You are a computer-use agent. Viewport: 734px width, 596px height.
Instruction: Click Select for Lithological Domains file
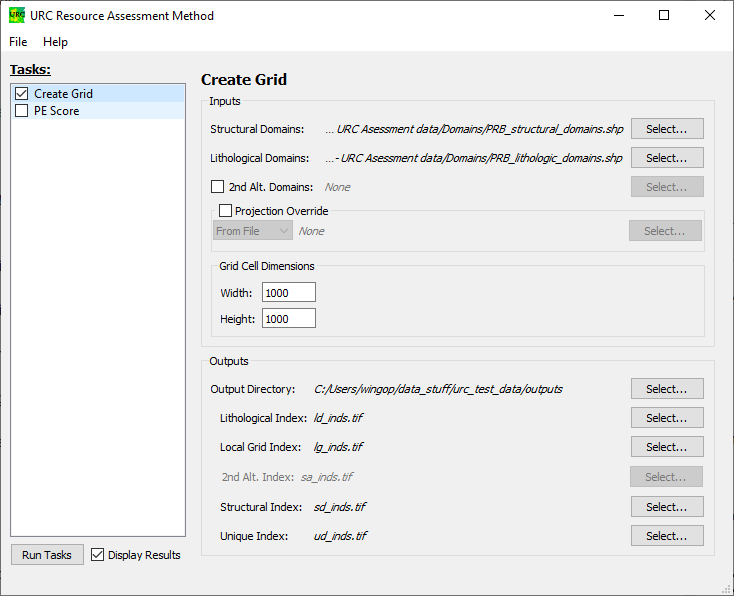pos(667,158)
